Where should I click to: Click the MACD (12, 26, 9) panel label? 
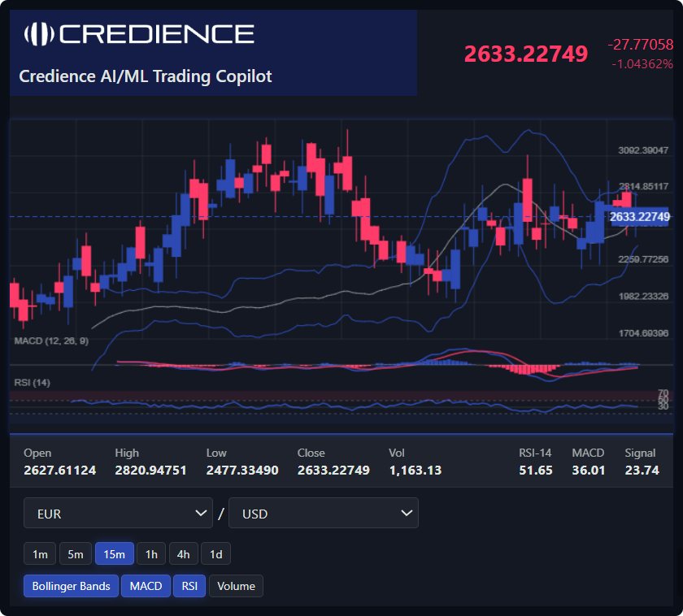51,341
